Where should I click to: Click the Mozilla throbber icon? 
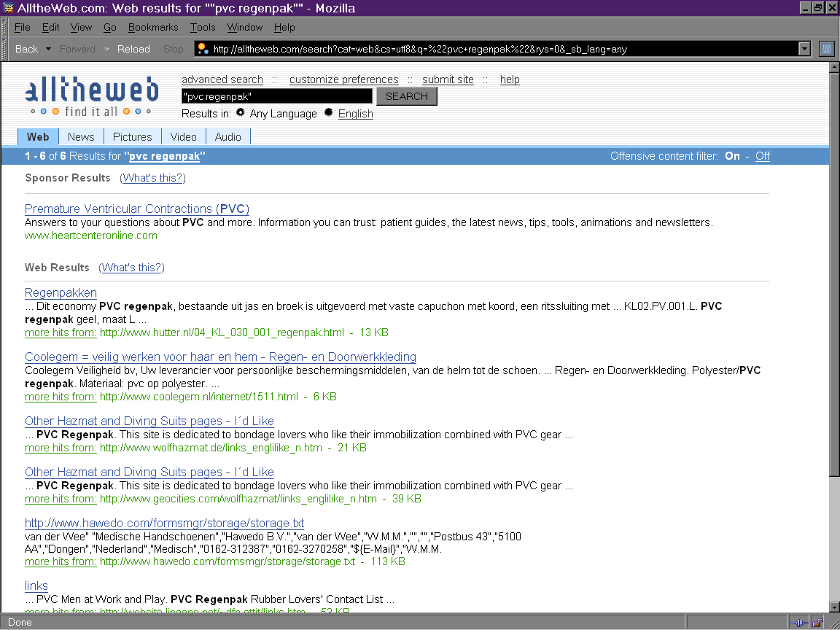tap(827, 49)
